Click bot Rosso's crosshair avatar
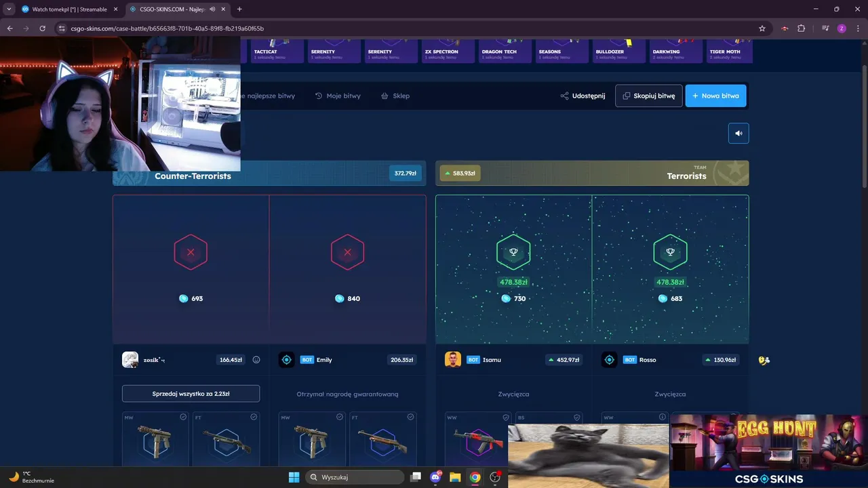 coord(610,360)
